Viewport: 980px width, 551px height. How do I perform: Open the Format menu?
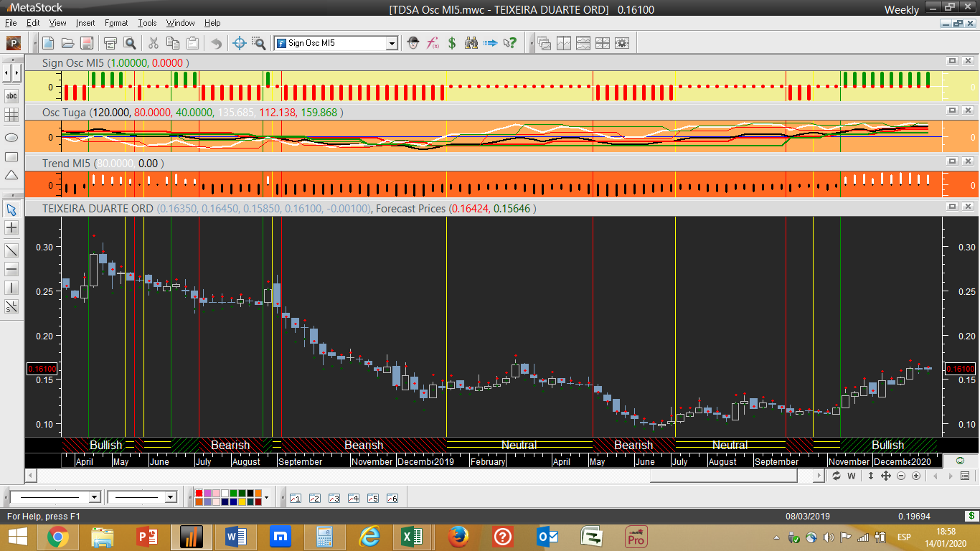116,23
